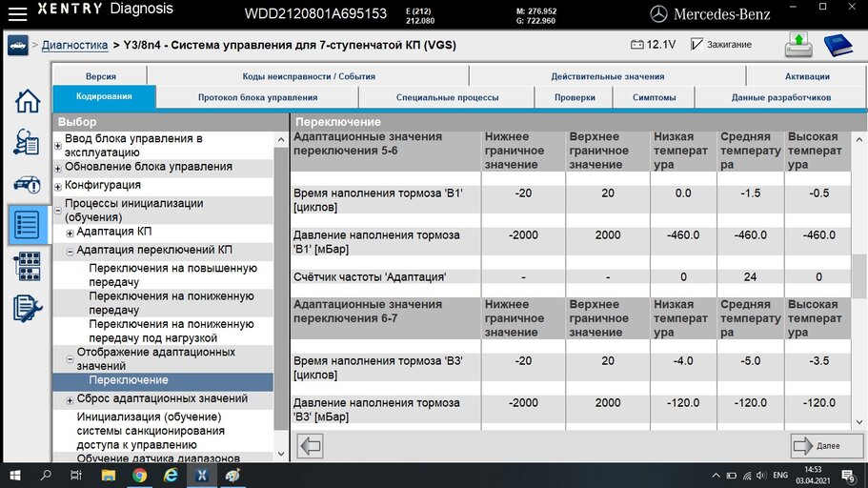Click scroll up arrow of values table

[858, 139]
